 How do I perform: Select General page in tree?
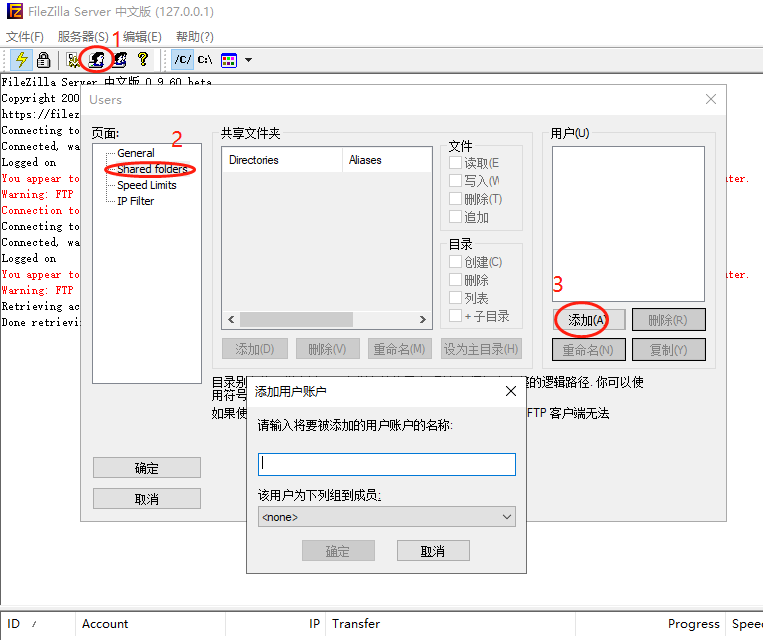coord(136,153)
